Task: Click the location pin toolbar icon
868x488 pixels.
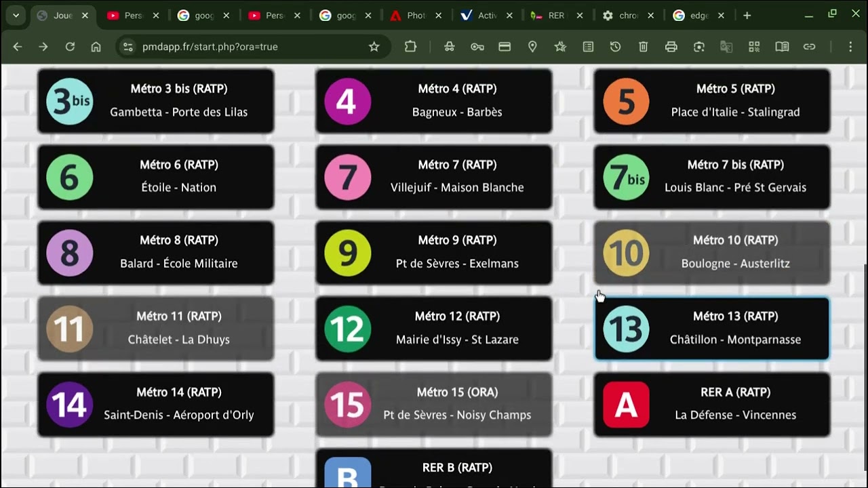Action: click(x=532, y=47)
